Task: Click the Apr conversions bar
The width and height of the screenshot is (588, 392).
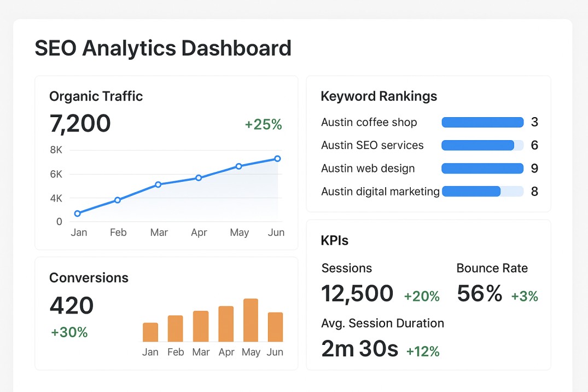Action: tap(226, 324)
